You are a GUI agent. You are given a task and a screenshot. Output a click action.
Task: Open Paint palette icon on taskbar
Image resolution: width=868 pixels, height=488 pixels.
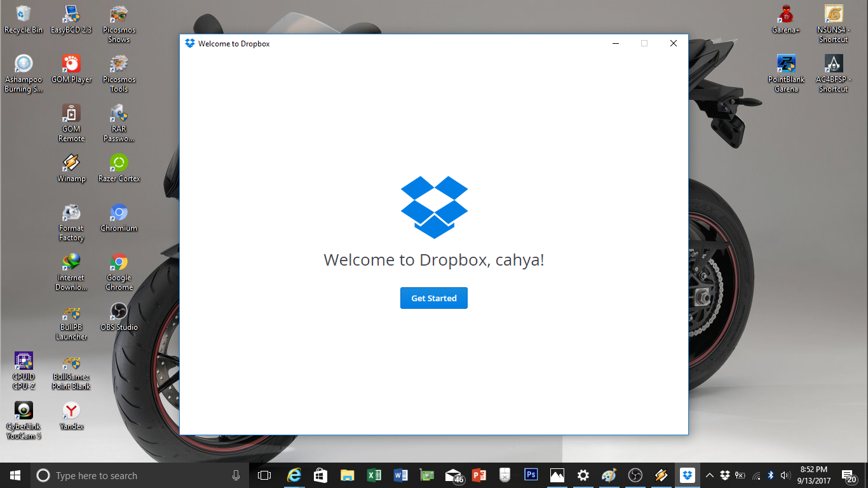coord(609,475)
